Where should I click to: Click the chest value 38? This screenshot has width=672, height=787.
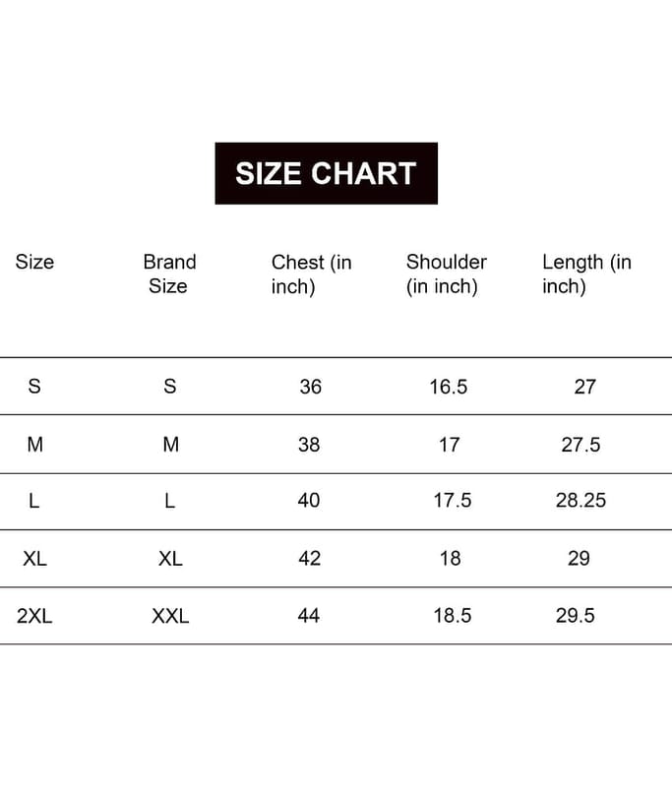coord(309,445)
